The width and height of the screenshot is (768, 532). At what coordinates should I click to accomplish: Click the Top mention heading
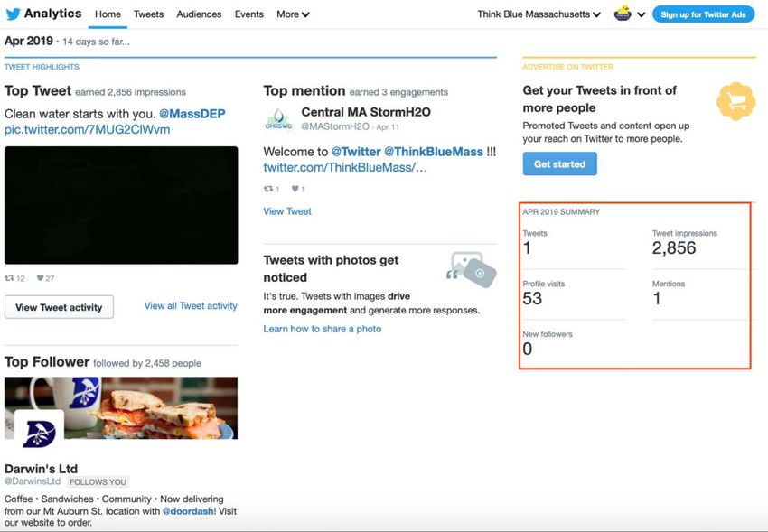pyautogui.click(x=304, y=91)
